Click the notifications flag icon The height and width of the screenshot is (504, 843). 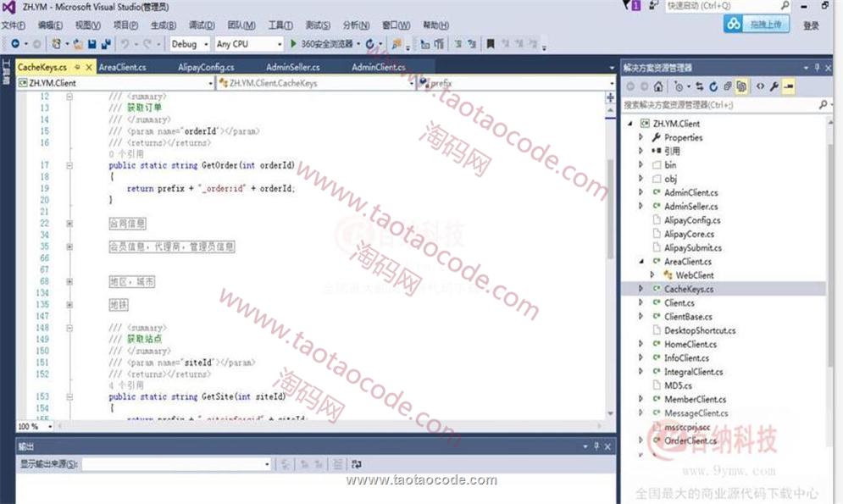tap(636, 6)
